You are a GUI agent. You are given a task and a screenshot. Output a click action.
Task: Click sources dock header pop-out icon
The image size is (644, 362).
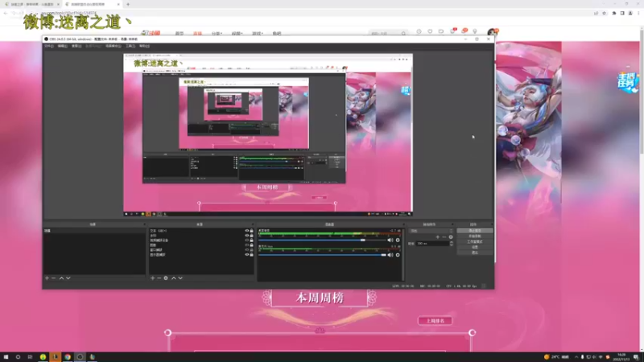[x=253, y=224]
